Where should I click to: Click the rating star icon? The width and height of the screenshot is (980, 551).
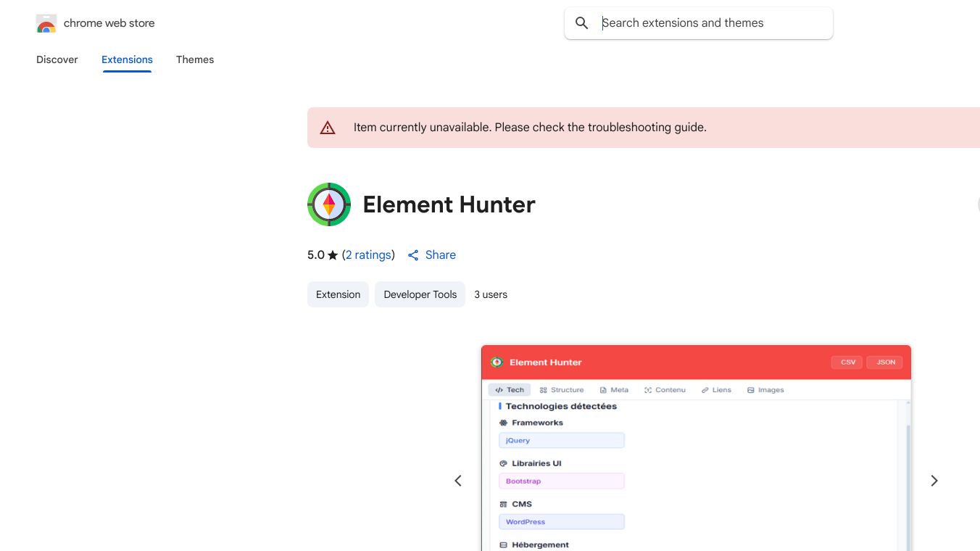pos(333,255)
